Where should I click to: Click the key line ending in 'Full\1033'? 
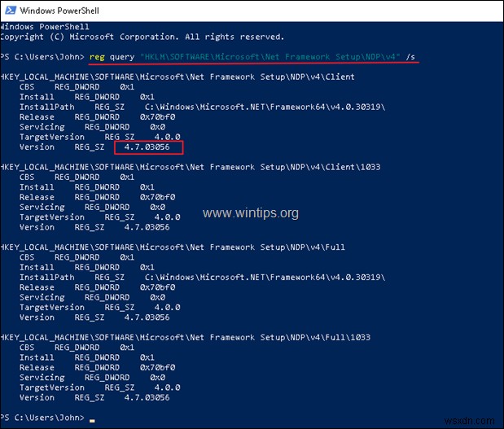pyautogui.click(x=186, y=337)
